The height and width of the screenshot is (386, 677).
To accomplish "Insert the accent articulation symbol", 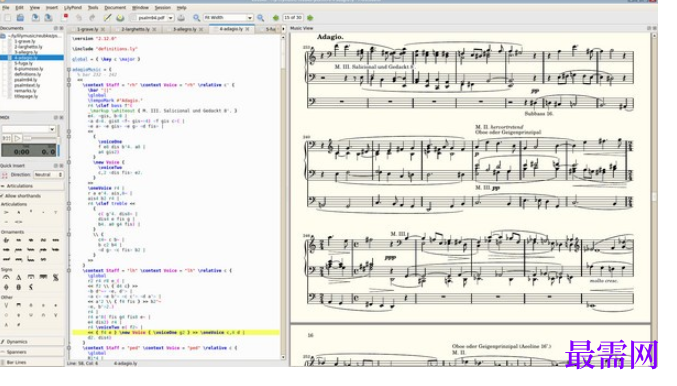I will pos(6,212).
